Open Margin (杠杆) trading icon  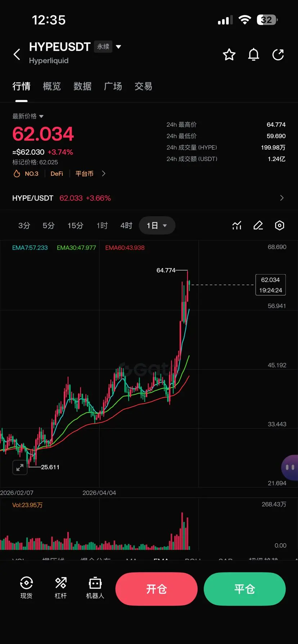pos(60,588)
